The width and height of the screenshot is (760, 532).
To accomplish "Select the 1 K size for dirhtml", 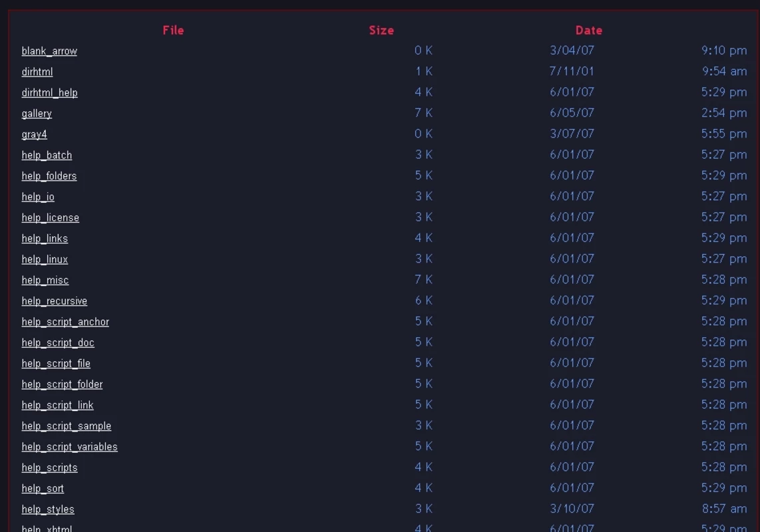I will pyautogui.click(x=424, y=71).
